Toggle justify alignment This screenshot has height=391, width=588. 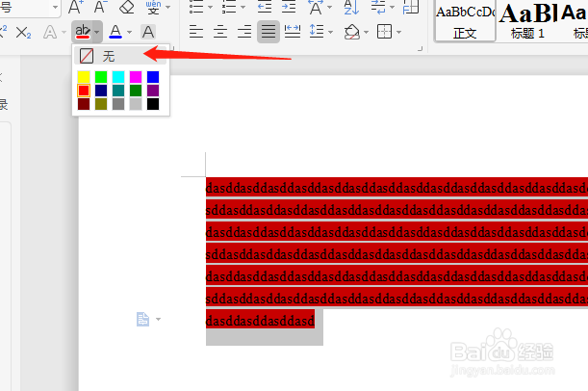(268, 32)
